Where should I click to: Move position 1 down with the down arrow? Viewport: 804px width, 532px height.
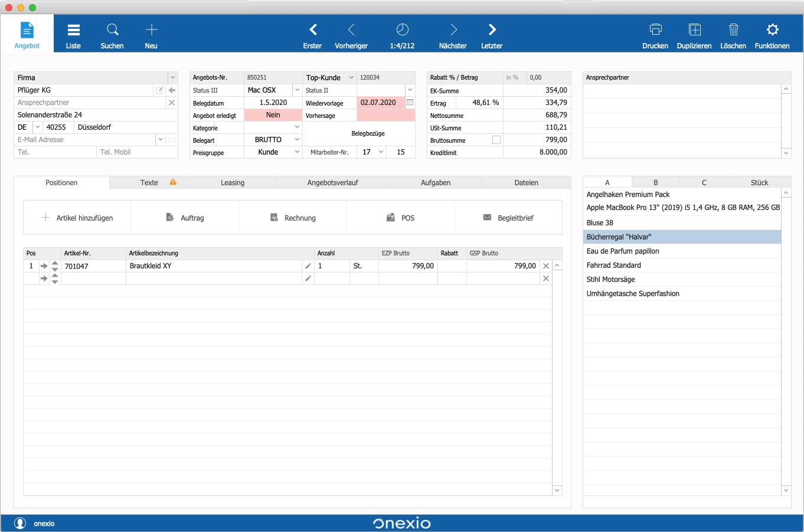click(x=55, y=269)
